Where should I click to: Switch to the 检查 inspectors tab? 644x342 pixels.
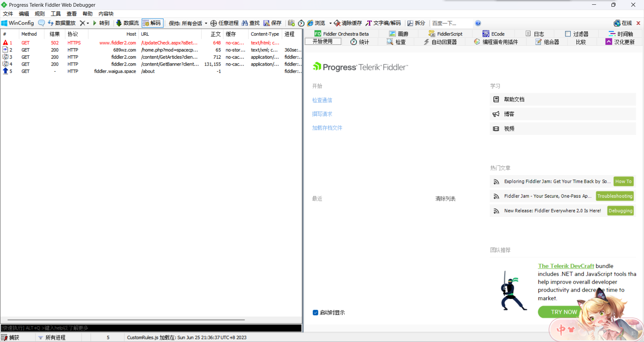[x=396, y=42]
